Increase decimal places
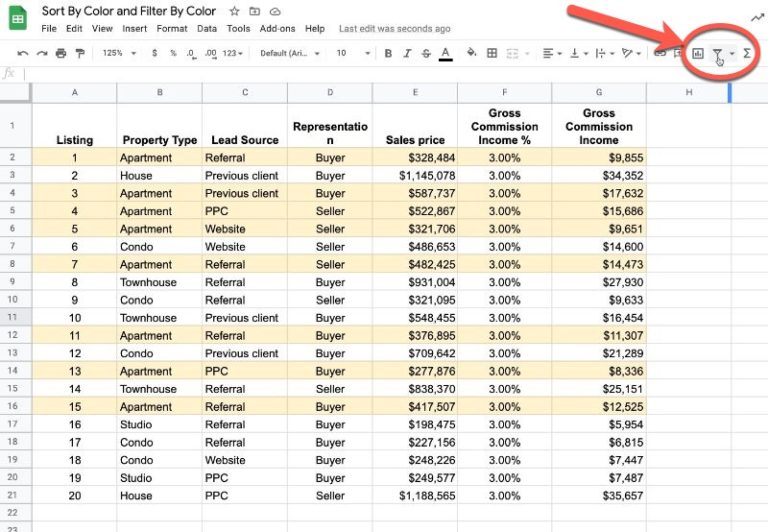 tap(211, 53)
